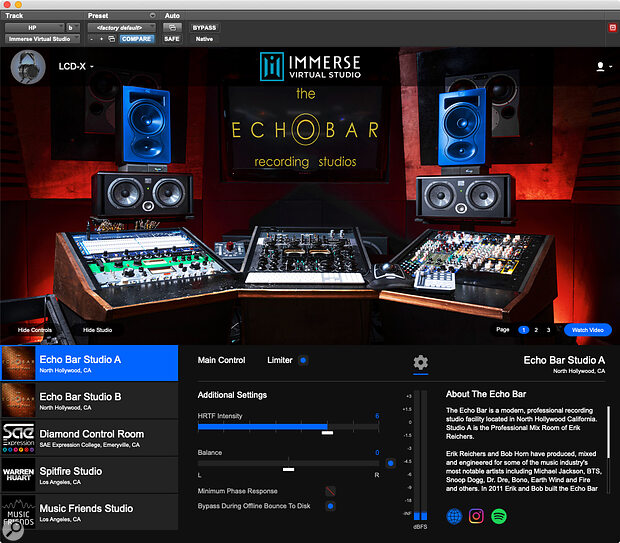Screen dimensions: 620x543
Task: Click Hide Controls
Action: point(35,330)
